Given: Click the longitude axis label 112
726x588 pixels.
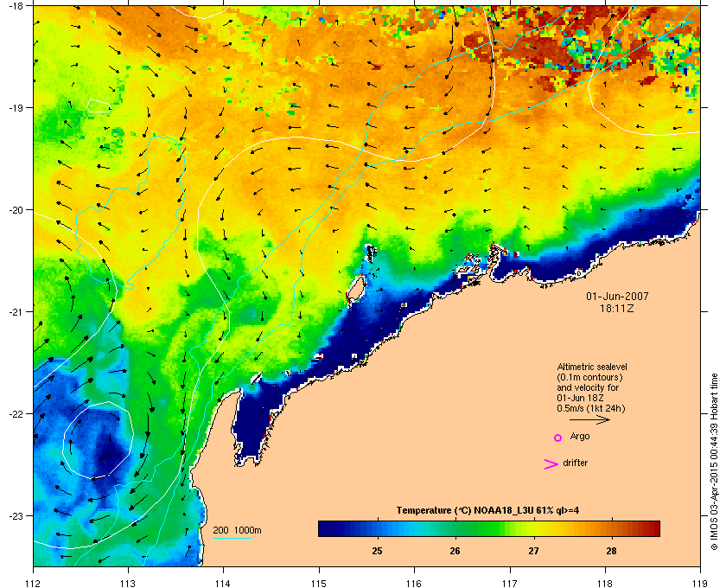Looking at the screenshot, I should 34,583.
